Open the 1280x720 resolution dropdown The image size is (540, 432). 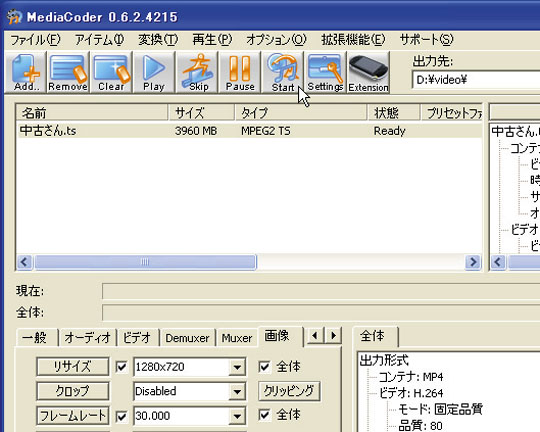tap(237, 367)
